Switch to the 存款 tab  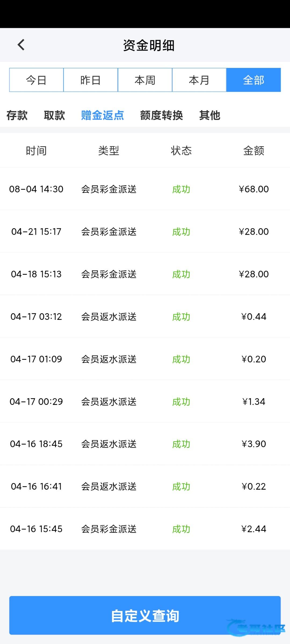[17, 115]
